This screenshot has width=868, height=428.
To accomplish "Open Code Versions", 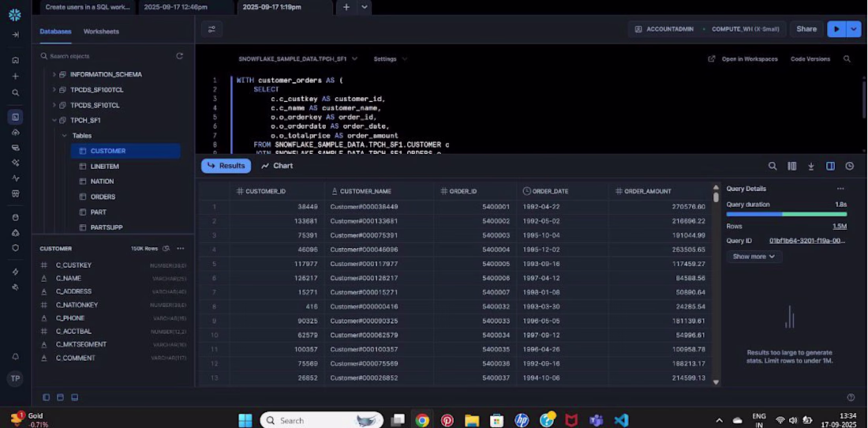I will point(810,58).
